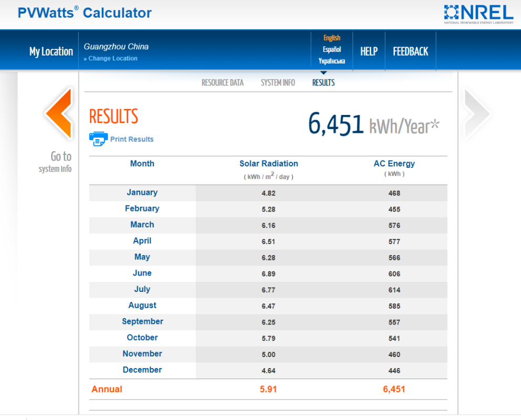
Task: Open the HELP page
Action: point(369,50)
